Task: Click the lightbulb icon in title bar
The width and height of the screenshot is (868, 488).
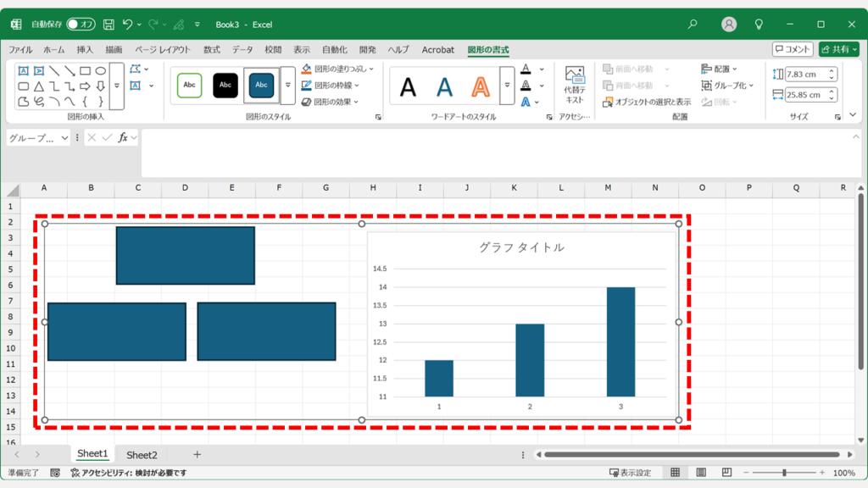Action: [x=759, y=25]
